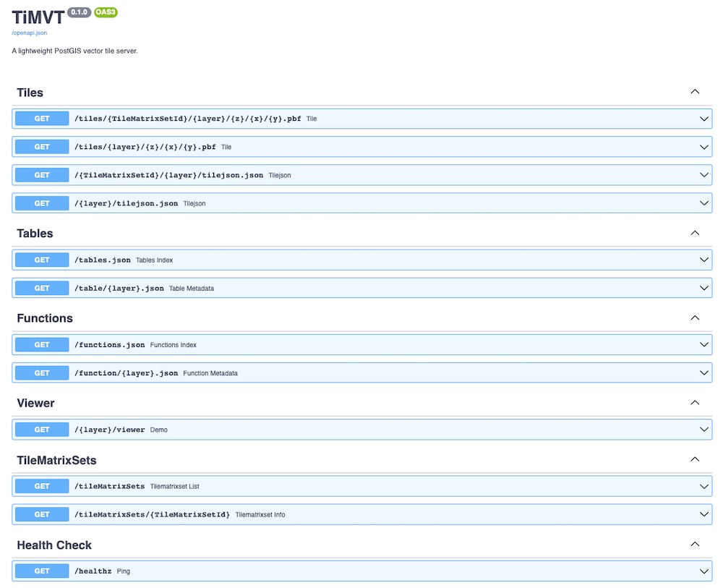723x588 pixels.
Task: Collapse the Functions section chevron
Action: coord(695,318)
